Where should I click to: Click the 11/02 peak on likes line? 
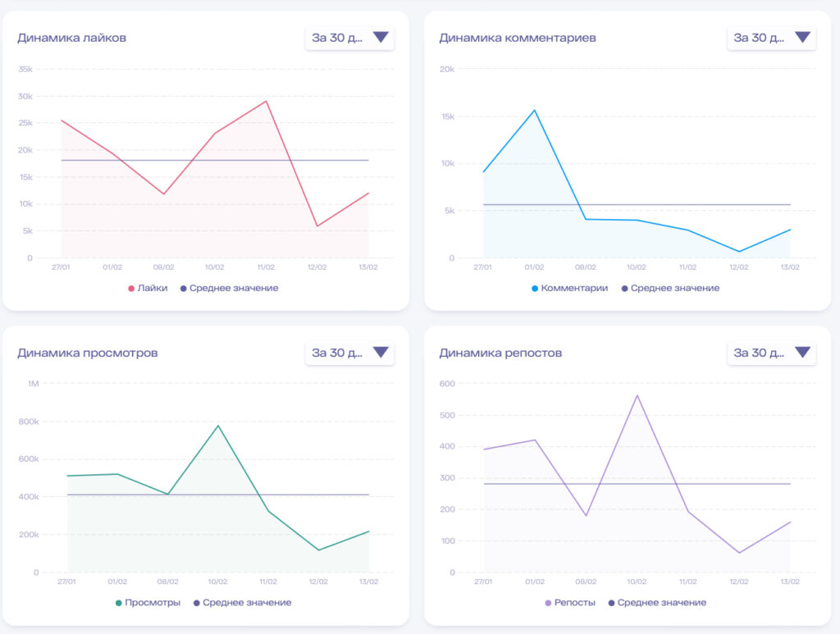click(x=267, y=101)
